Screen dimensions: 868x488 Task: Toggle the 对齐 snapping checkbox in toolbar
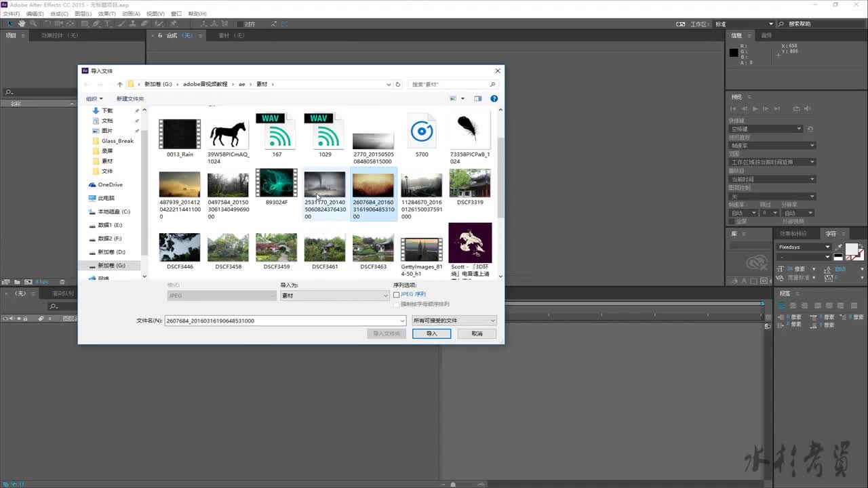[240, 24]
